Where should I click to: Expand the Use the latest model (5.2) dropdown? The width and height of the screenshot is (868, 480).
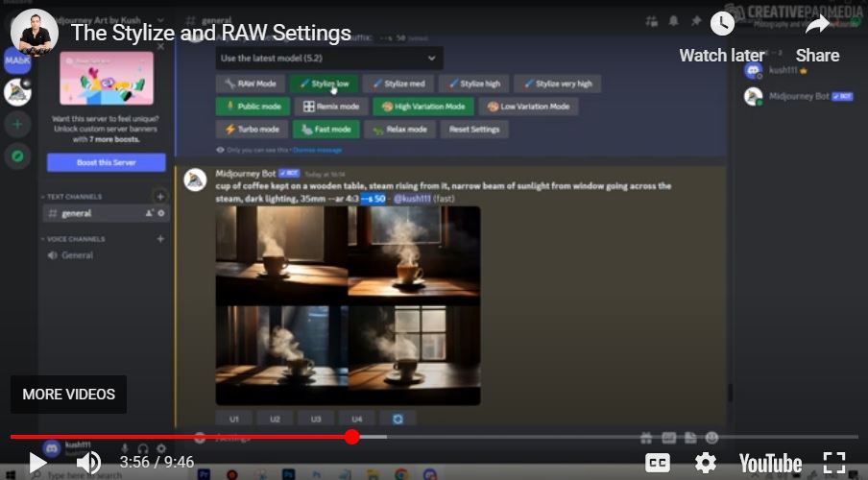(x=328, y=59)
